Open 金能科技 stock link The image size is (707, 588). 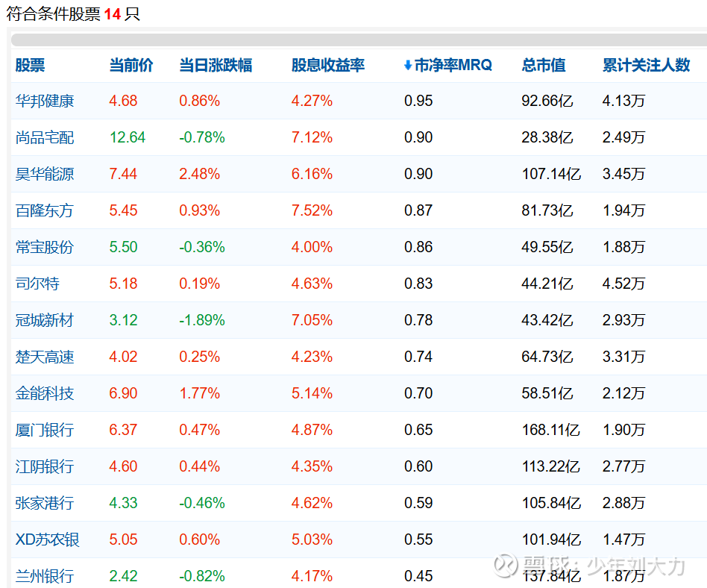click(45, 393)
